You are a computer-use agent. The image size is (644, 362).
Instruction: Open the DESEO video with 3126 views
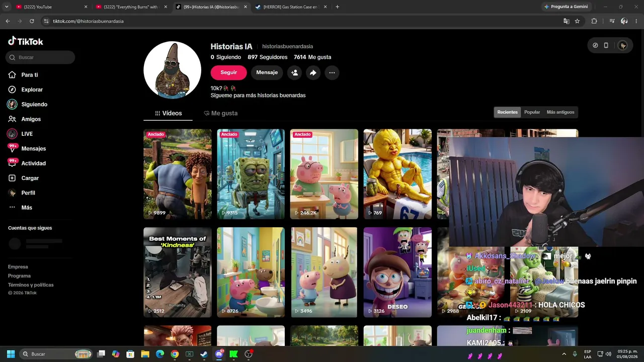click(397, 272)
